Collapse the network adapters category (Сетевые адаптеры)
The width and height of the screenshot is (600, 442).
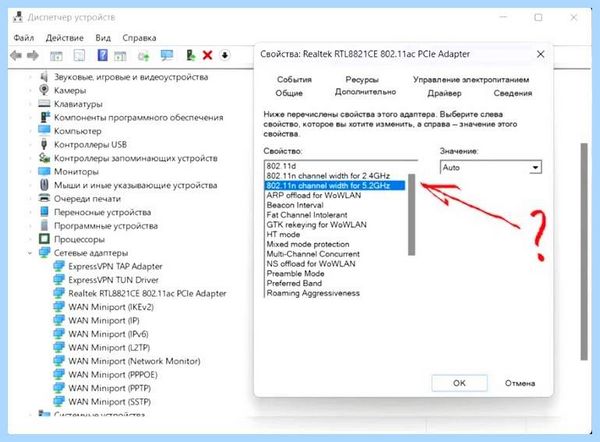point(30,253)
